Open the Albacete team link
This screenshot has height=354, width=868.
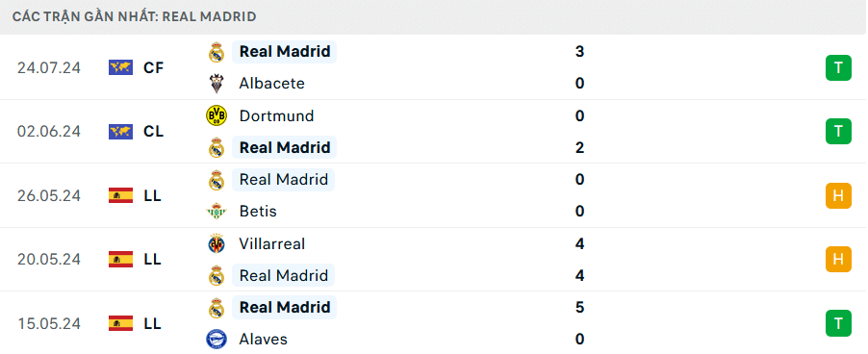pos(271,84)
